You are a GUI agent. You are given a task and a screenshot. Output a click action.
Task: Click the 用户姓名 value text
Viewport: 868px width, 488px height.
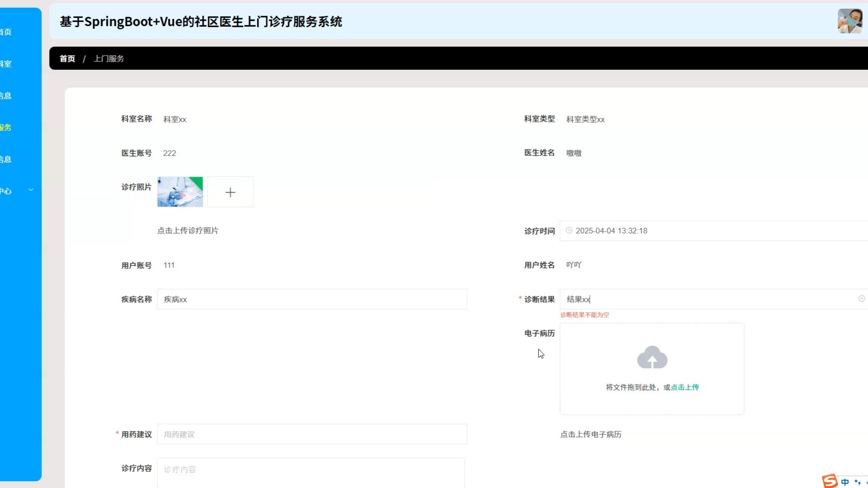(574, 265)
